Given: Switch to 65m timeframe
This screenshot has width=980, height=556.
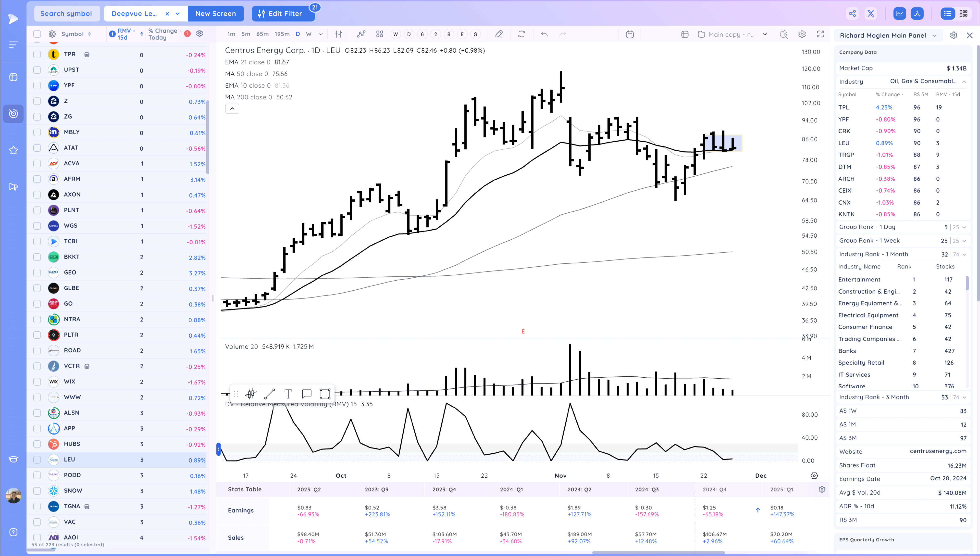Looking at the screenshot, I should 262,34.
